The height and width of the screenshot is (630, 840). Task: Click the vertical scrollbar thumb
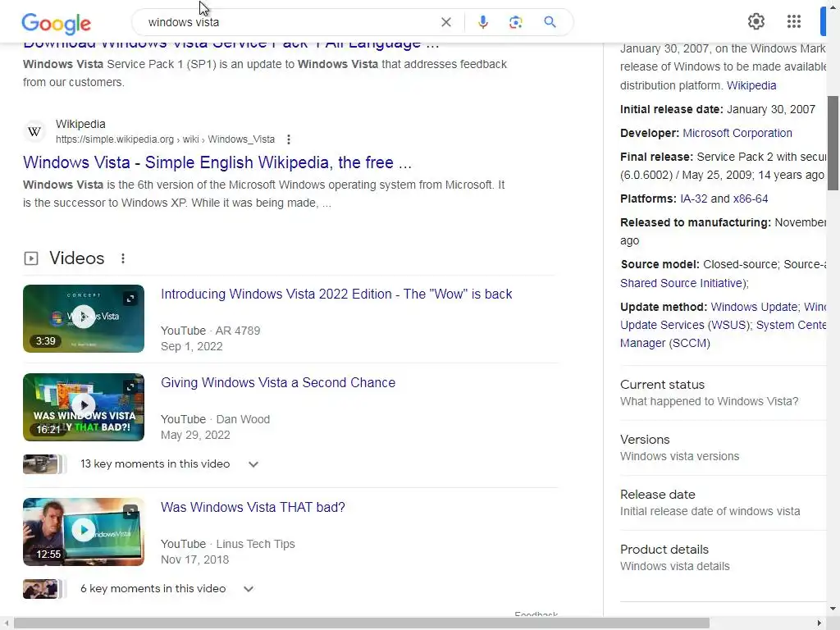[x=833, y=143]
